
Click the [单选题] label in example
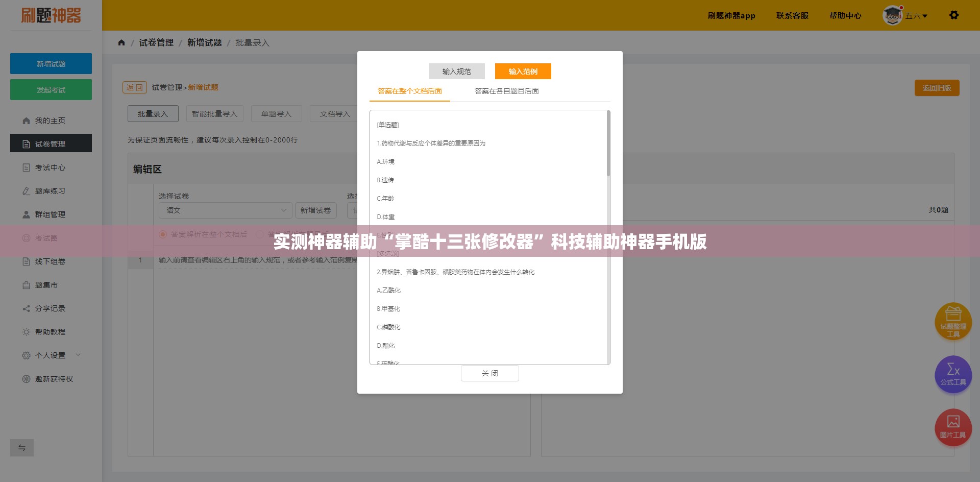click(x=388, y=125)
